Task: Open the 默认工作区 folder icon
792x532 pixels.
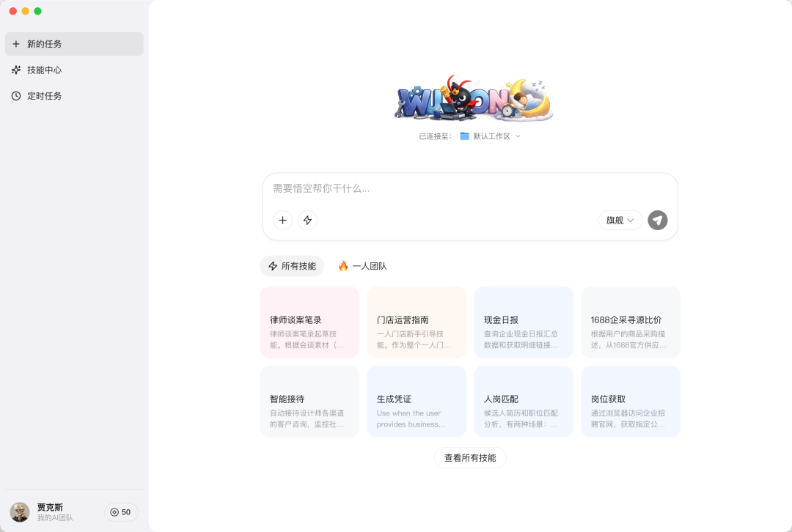Action: tap(465, 136)
